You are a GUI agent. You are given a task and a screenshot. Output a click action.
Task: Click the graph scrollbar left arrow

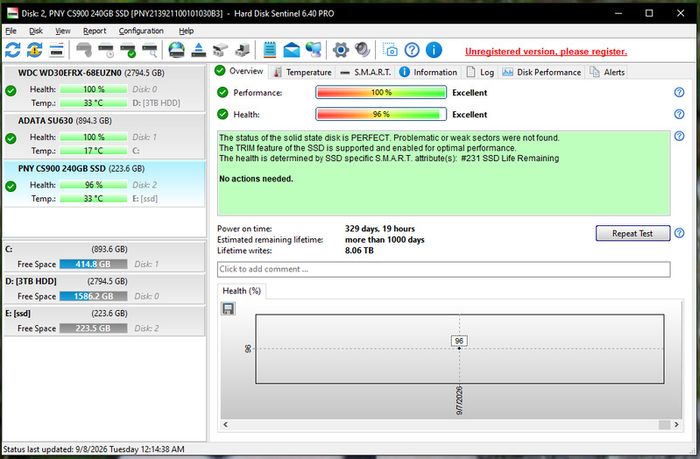point(225,424)
